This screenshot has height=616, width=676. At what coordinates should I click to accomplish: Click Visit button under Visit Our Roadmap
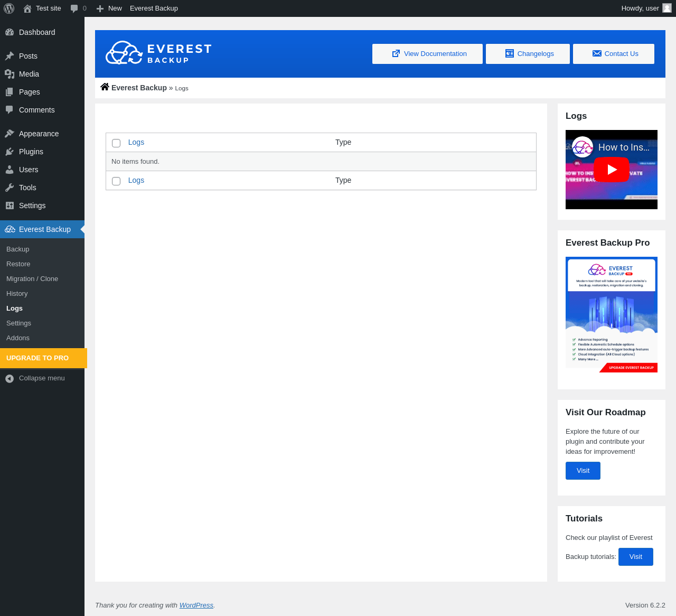coord(583,471)
